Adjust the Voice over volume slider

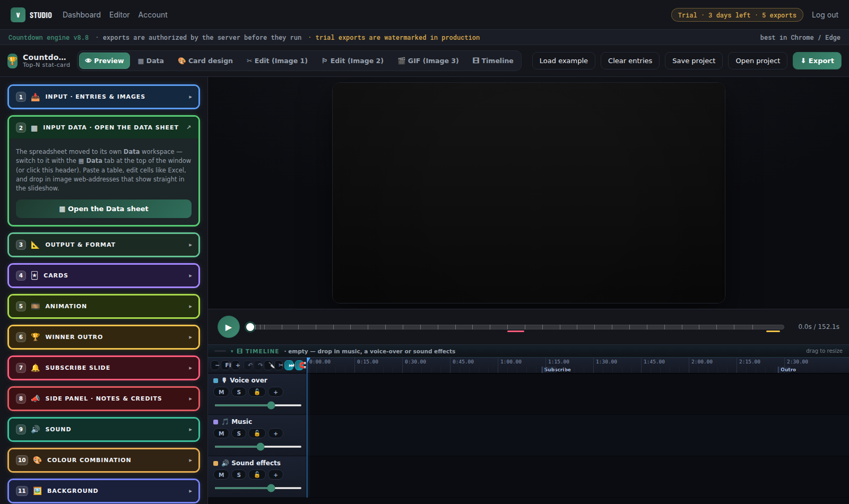tap(258, 405)
